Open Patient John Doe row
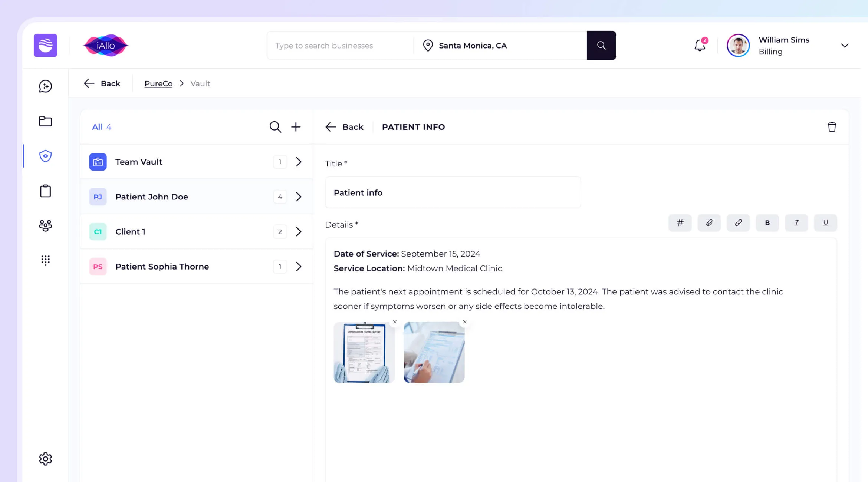Image resolution: width=868 pixels, height=482 pixels. click(x=196, y=197)
